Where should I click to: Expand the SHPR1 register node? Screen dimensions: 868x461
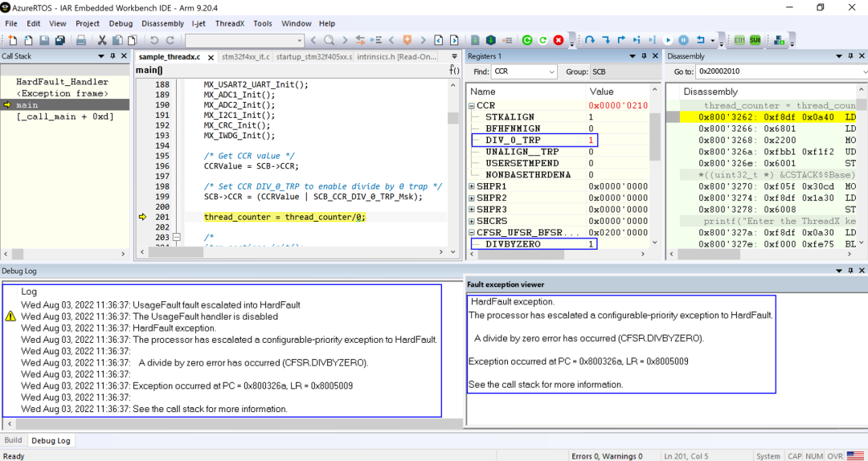472,186
